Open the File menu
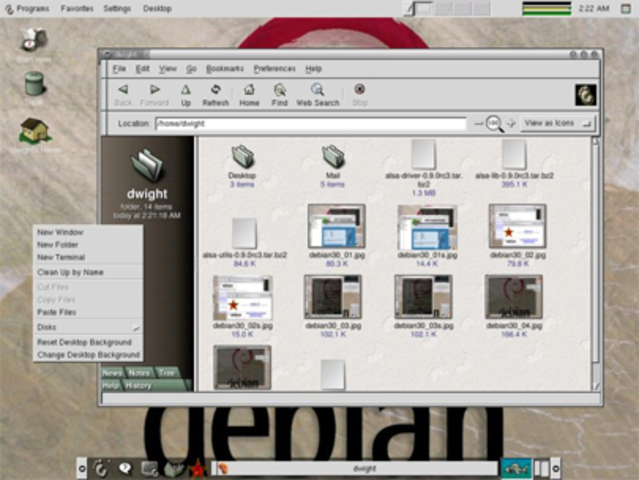Viewport: 639px width, 480px height. point(119,68)
